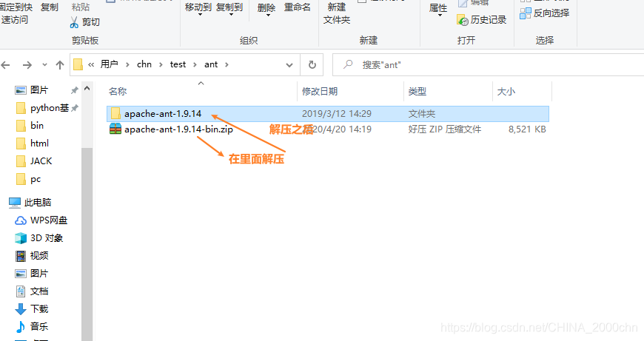Image resolution: width=644 pixels, height=341 pixels.
Task: Click folder icon of apache-ant-1.9.14
Action: tap(115, 113)
